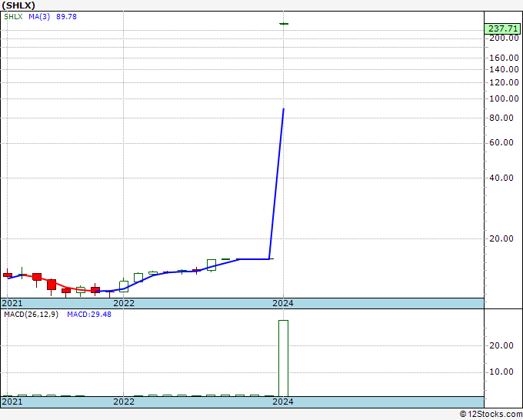Image resolution: width=523 pixels, height=420 pixels.
Task: Click the 2022 label on MACD axis
Action: tap(124, 402)
